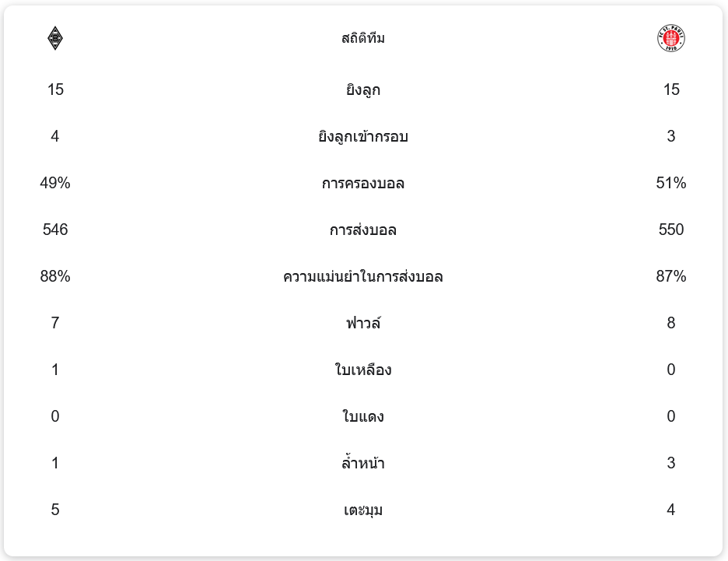Image resolution: width=728 pixels, height=561 pixels.
Task: Click the การครองบอล possession label
Action: (x=363, y=183)
